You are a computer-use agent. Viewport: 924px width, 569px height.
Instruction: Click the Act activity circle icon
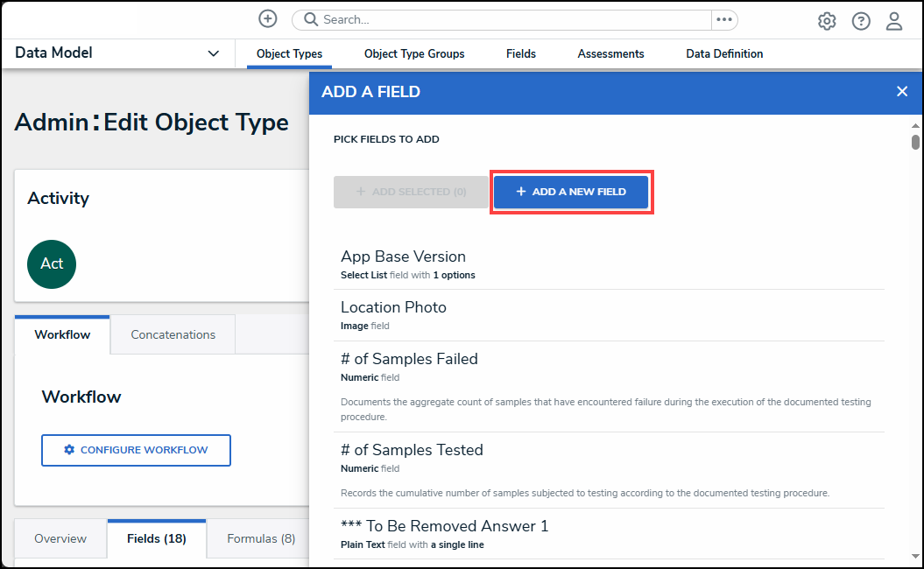pyautogui.click(x=52, y=263)
